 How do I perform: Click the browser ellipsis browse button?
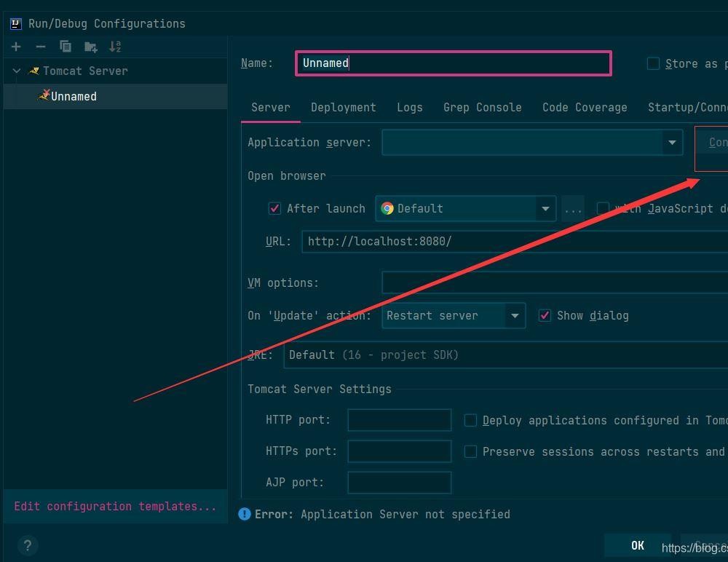573,209
